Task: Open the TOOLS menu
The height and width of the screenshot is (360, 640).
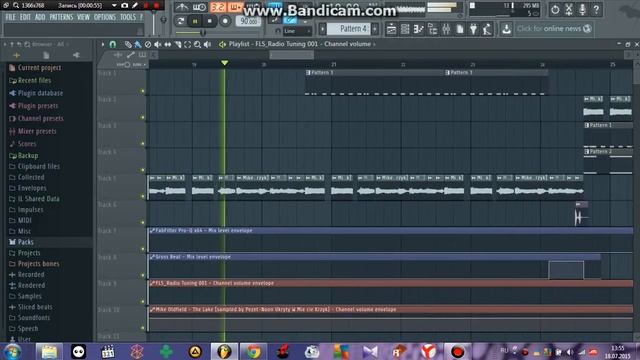Action: click(x=128, y=17)
